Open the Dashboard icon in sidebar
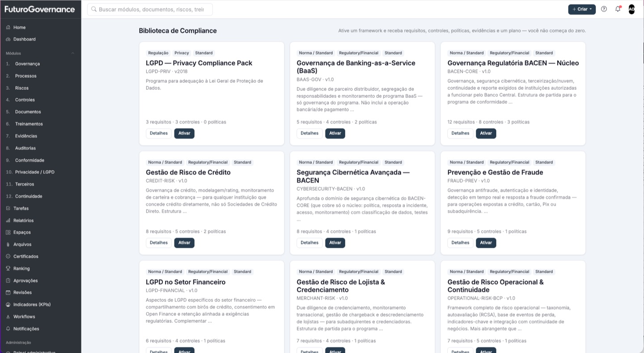The image size is (644, 353). point(8,39)
